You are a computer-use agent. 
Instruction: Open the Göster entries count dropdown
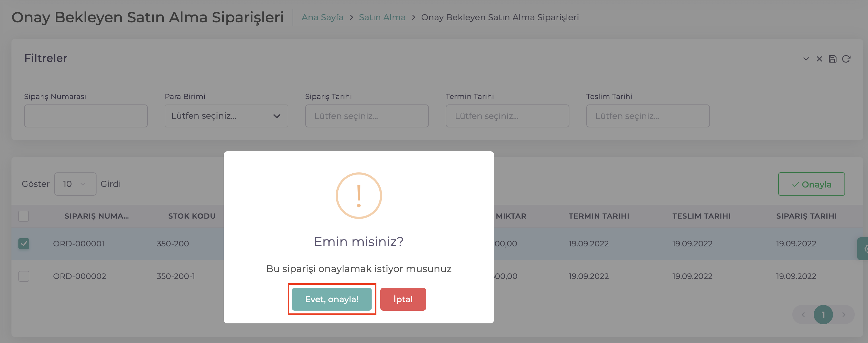75,184
